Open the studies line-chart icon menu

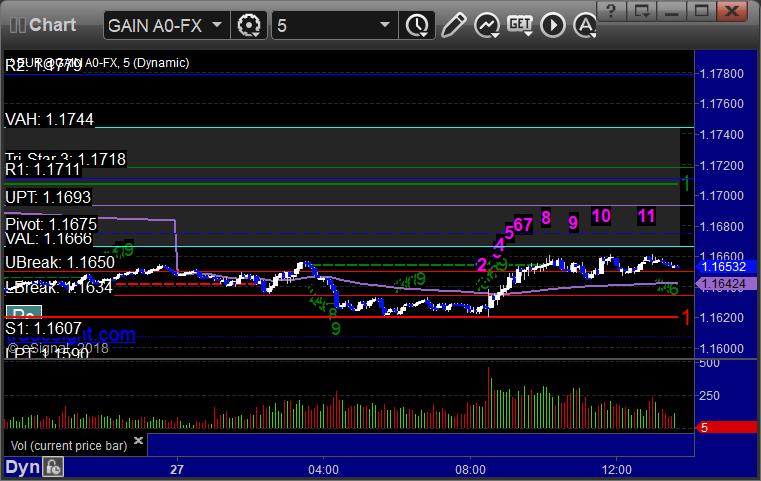pyautogui.click(x=487, y=25)
